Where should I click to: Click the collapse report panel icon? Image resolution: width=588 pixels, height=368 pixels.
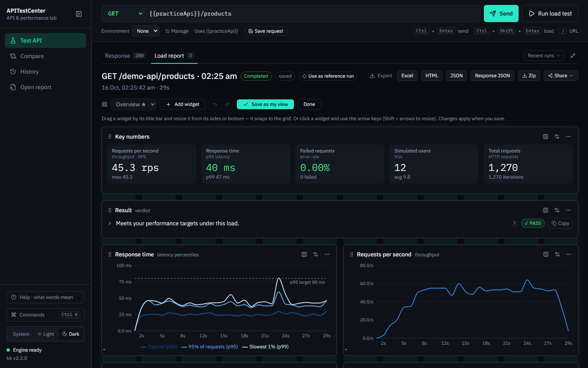click(x=573, y=56)
